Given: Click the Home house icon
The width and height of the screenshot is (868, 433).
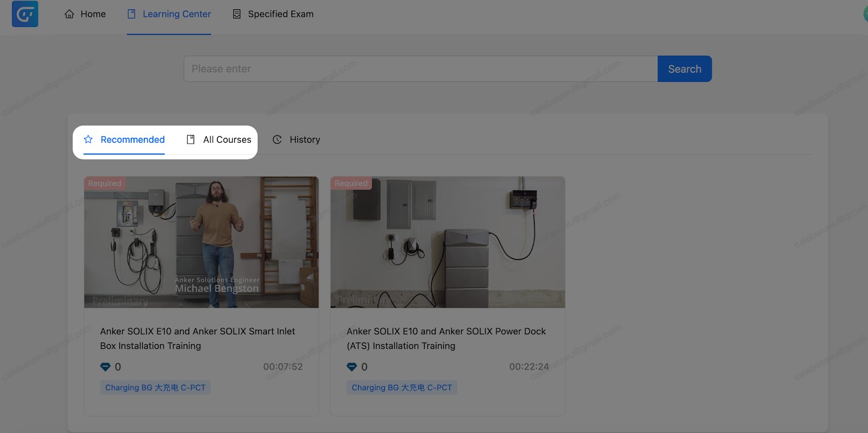Looking at the screenshot, I should (69, 14).
